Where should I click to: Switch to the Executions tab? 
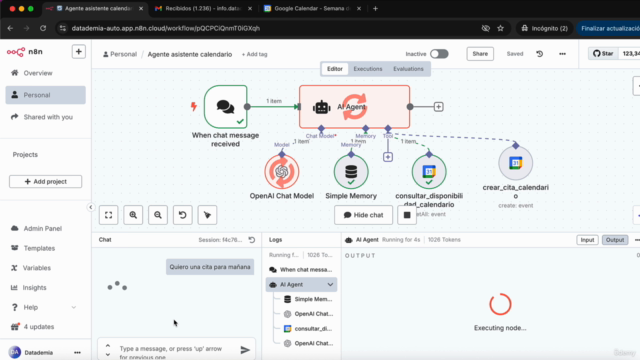pos(368,69)
